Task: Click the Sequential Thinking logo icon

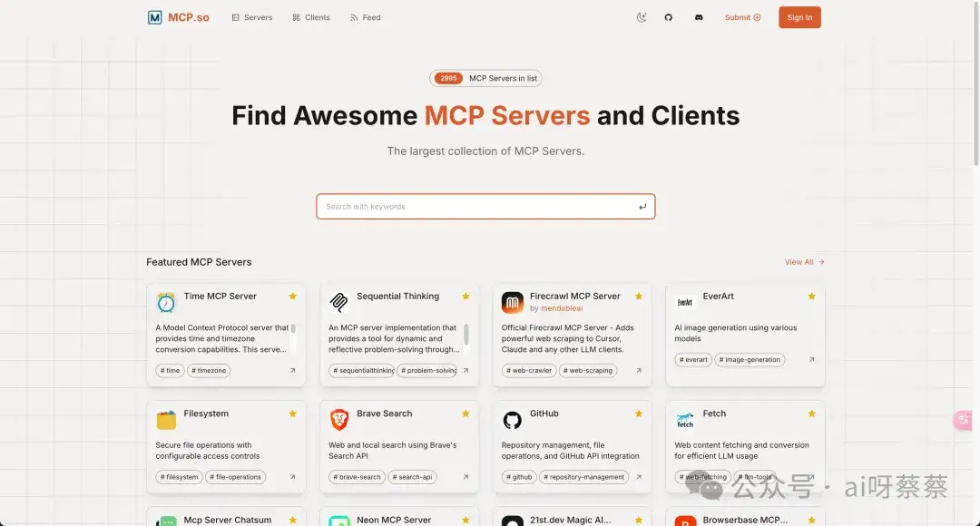Action: point(338,302)
